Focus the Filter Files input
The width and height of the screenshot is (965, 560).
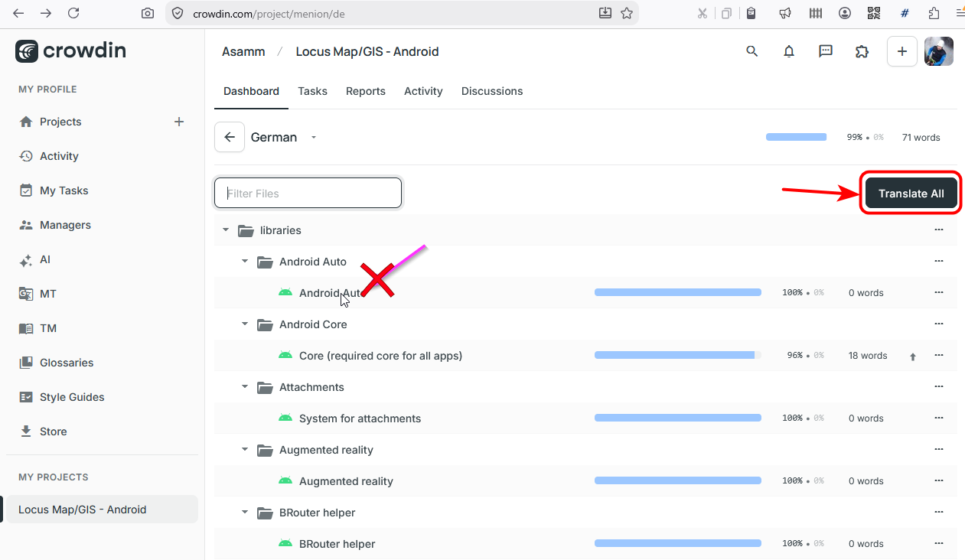coord(308,193)
